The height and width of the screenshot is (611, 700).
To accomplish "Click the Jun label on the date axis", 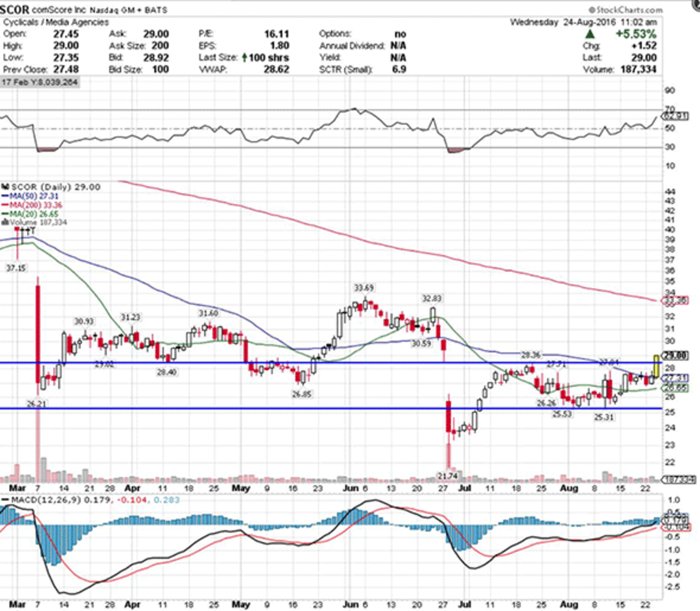I will click(350, 488).
